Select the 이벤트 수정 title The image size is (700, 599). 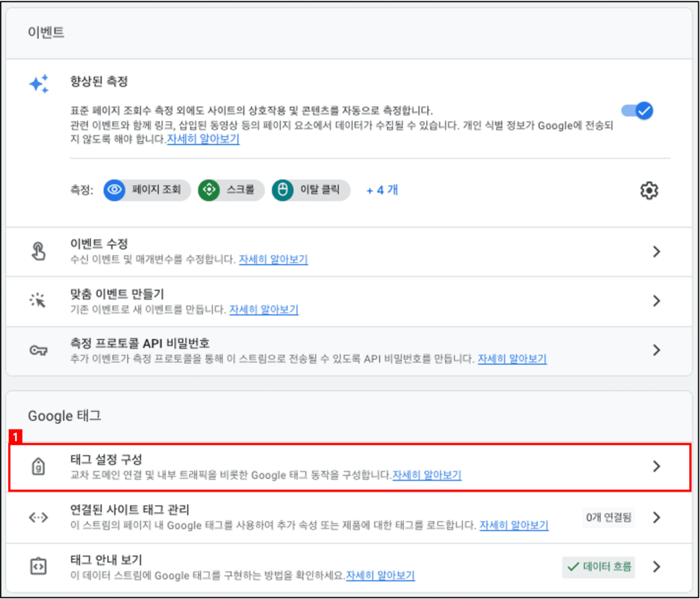(x=99, y=244)
